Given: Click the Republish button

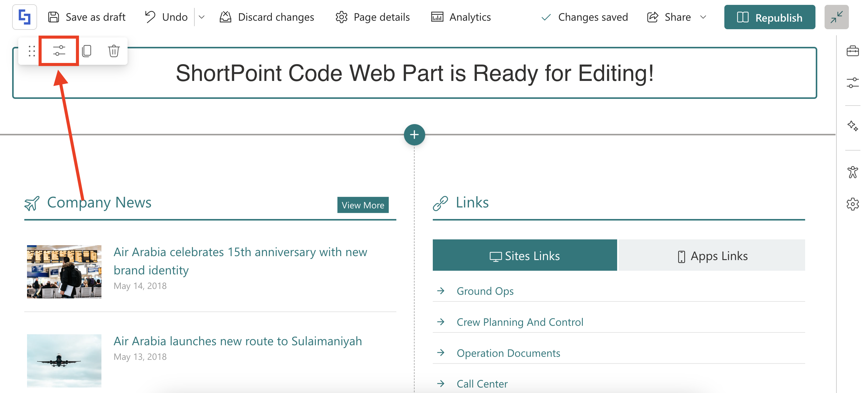Looking at the screenshot, I should 769,17.
